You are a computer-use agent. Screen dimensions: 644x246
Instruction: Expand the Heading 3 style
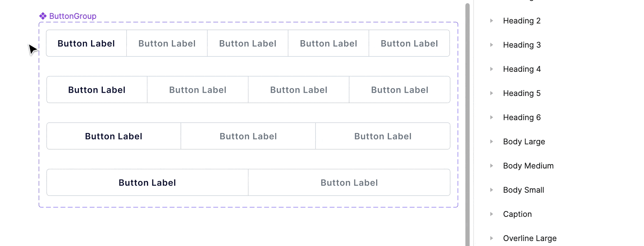pyautogui.click(x=491, y=45)
